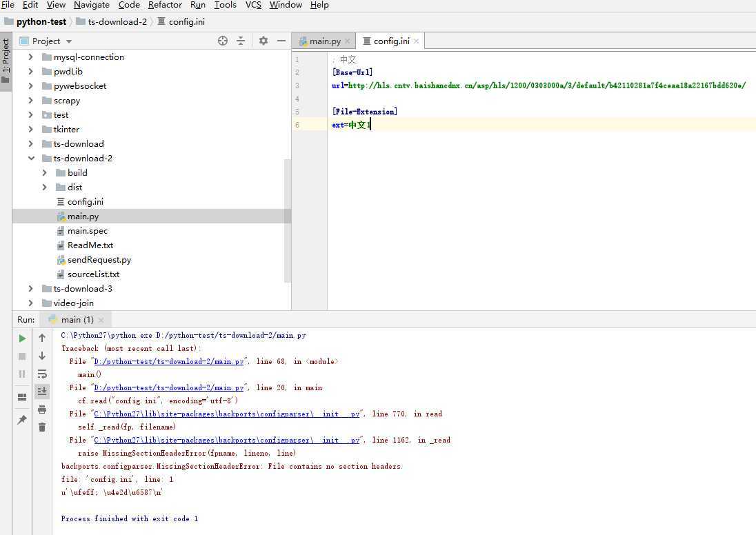Close the main (1) run tab
The height and width of the screenshot is (535, 756).
tap(101, 320)
